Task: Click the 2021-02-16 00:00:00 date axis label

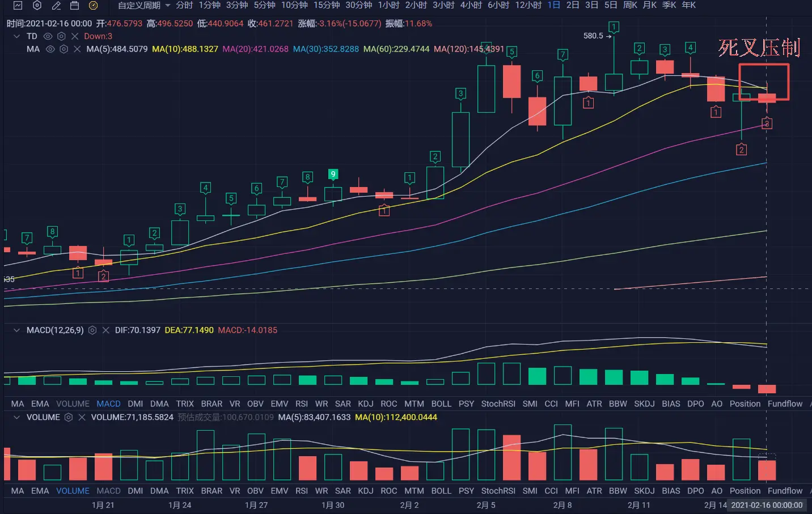Action: [767, 505]
